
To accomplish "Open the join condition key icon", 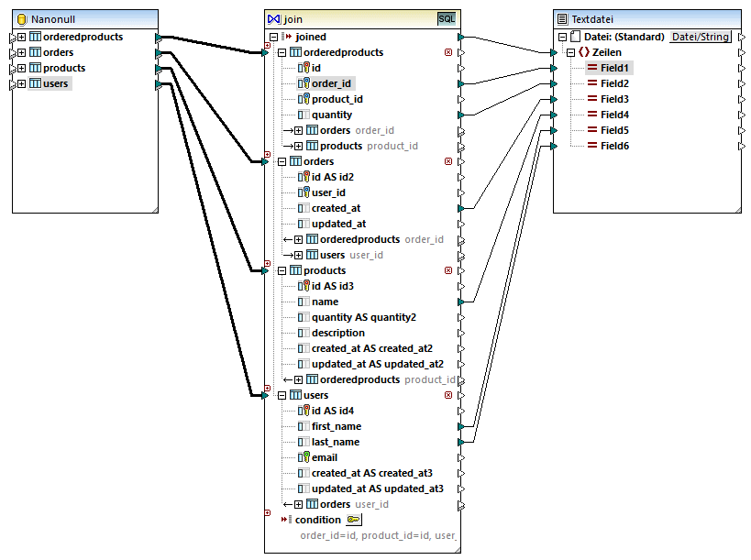I will tap(353, 520).
